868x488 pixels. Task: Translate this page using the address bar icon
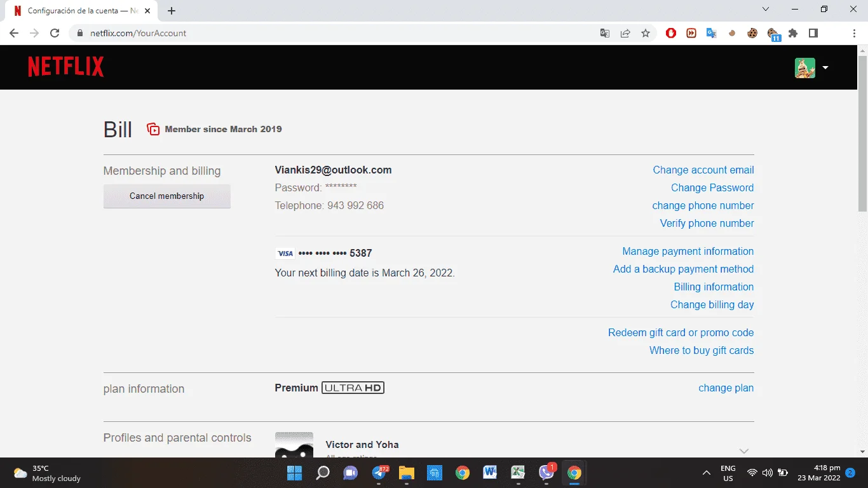click(x=605, y=33)
